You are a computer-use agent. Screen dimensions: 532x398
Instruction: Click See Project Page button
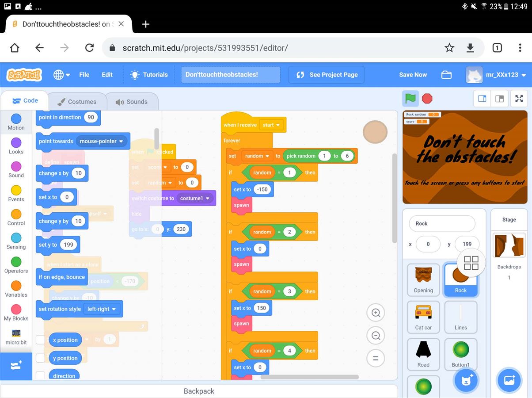pyautogui.click(x=326, y=75)
